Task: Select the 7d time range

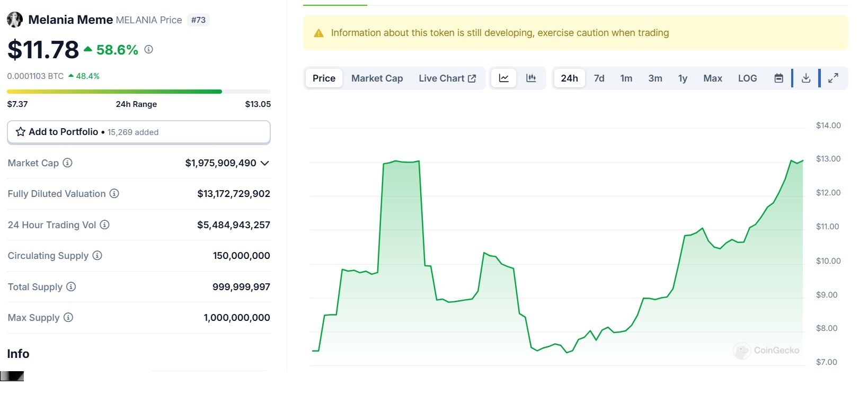Action: coord(599,78)
